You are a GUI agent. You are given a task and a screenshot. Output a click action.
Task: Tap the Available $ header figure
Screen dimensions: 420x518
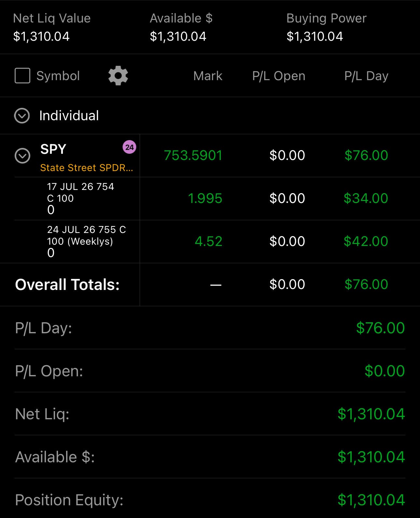pos(178,36)
